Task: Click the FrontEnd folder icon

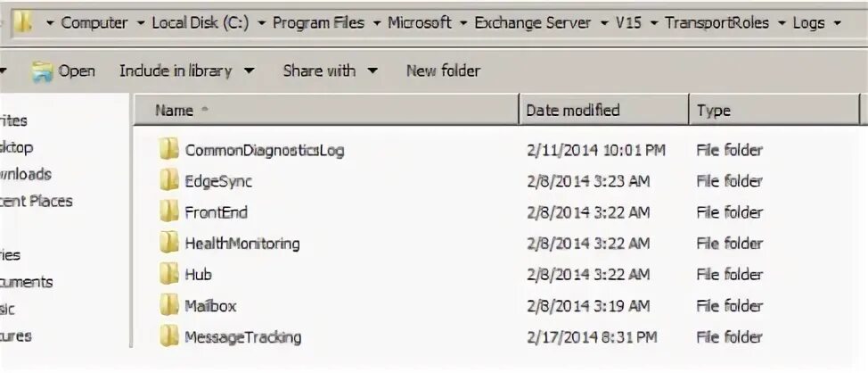Action: [169, 212]
